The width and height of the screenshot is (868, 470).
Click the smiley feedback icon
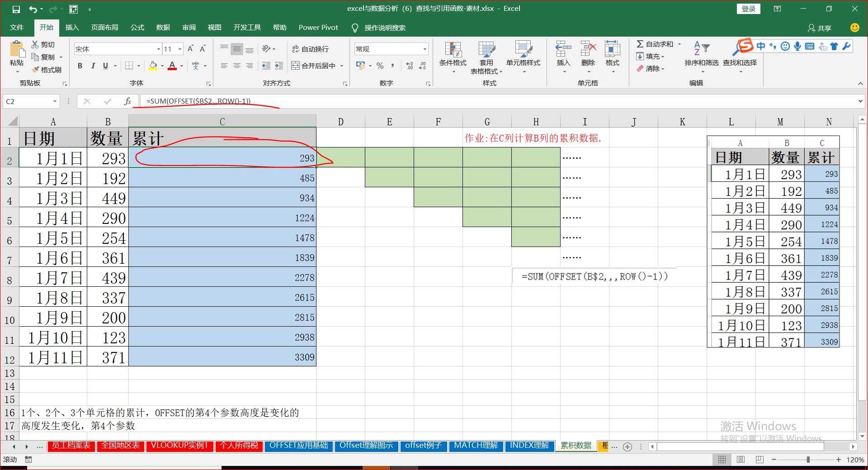854,28
